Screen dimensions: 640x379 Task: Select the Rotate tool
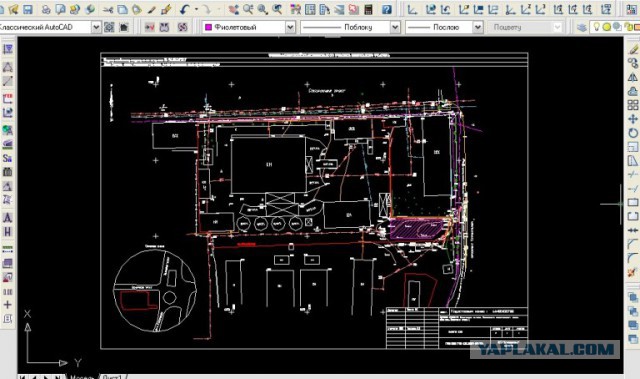pos(633,133)
